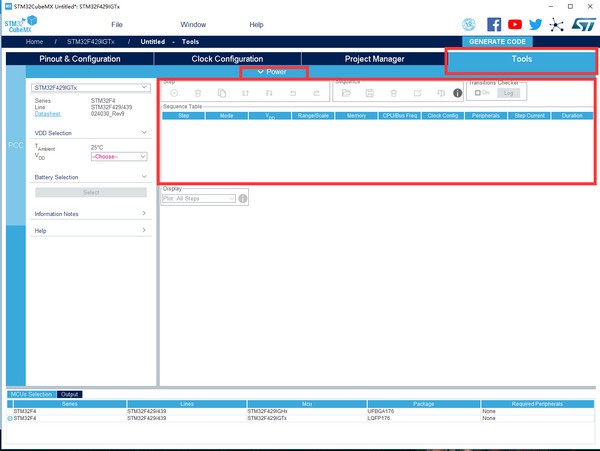
Task: Select the MCUs Selection bottom tab
Action: pyautogui.click(x=31, y=394)
